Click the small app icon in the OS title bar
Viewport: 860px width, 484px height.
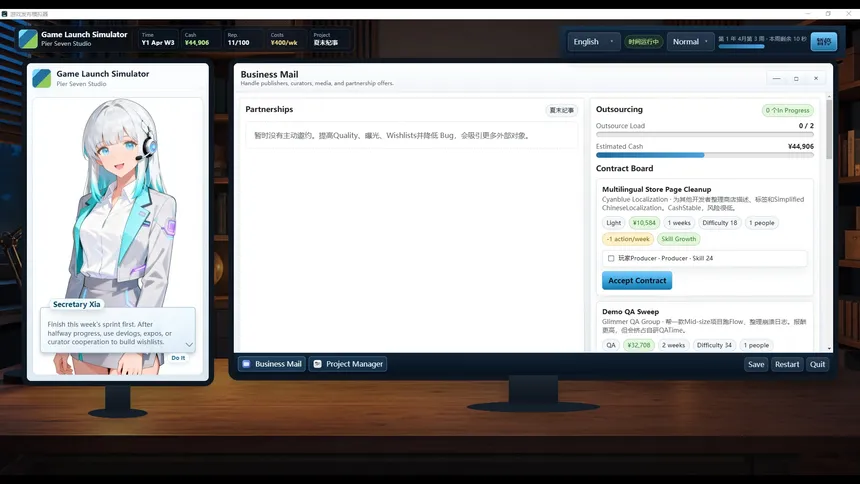tap(4, 14)
